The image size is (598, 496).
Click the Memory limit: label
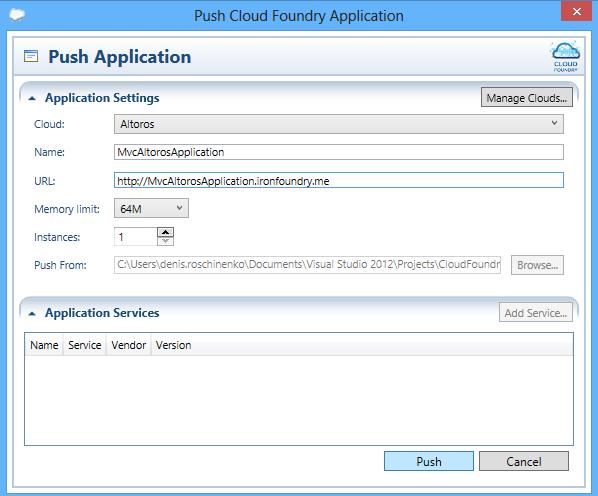(x=67, y=209)
